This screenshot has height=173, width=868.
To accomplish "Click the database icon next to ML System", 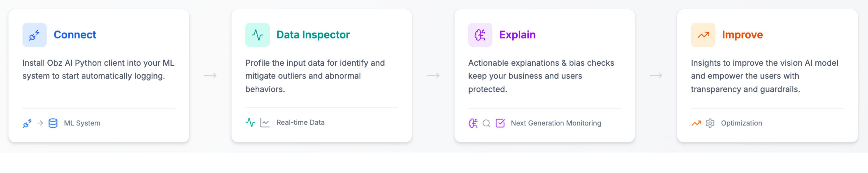I will (x=53, y=123).
